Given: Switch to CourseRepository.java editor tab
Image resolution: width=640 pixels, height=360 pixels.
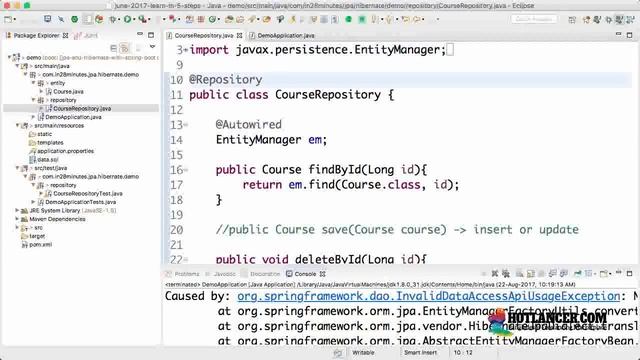Looking at the screenshot, I should pyautogui.click(x=204, y=36).
